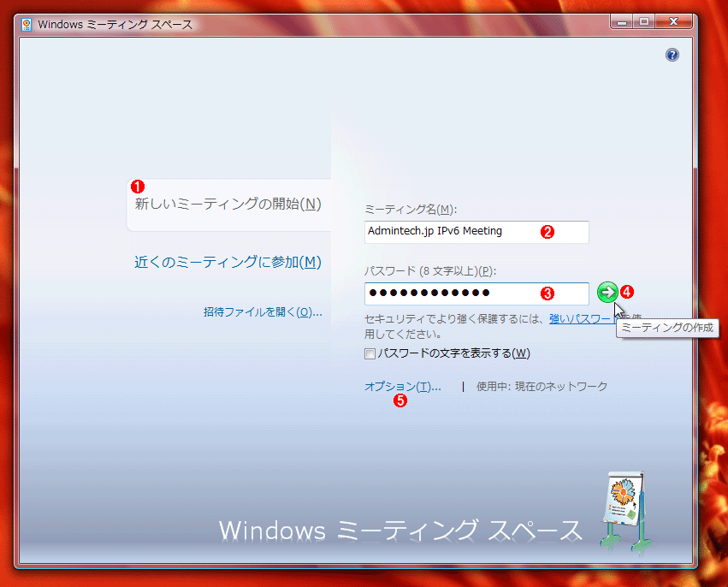Click the パスワード input field
The image size is (728, 587).
(476, 293)
